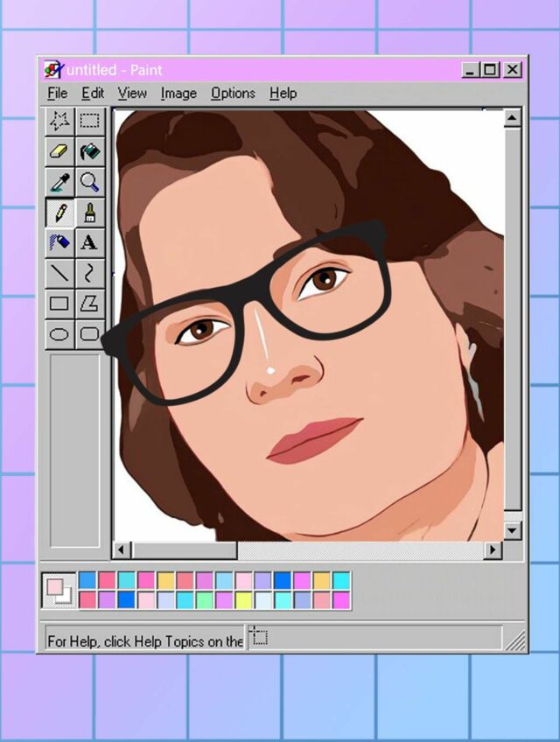Select the rectangular Select tool
This screenshot has height=742, width=560.
89,121
